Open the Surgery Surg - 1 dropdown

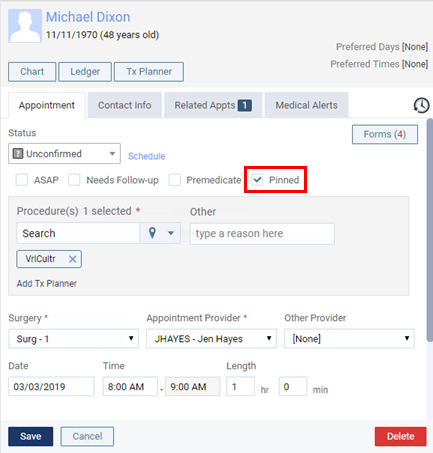pos(73,339)
